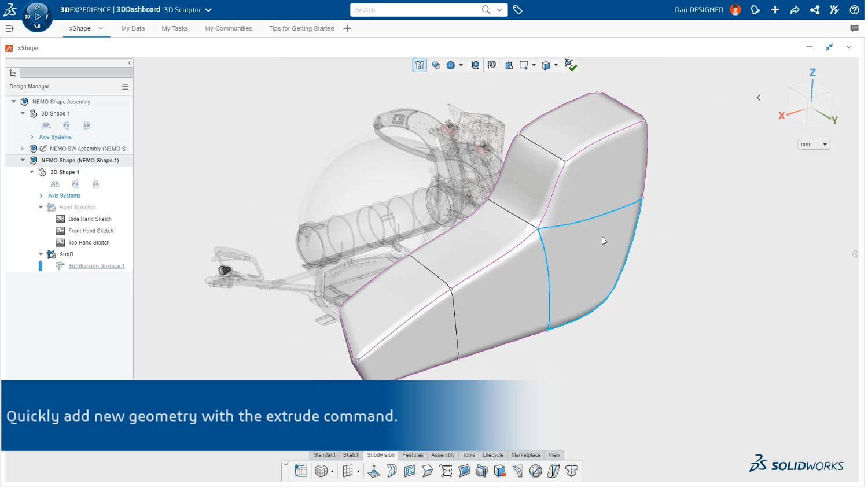Open the compass play button
This screenshot has height=488, width=868.
[38, 17]
